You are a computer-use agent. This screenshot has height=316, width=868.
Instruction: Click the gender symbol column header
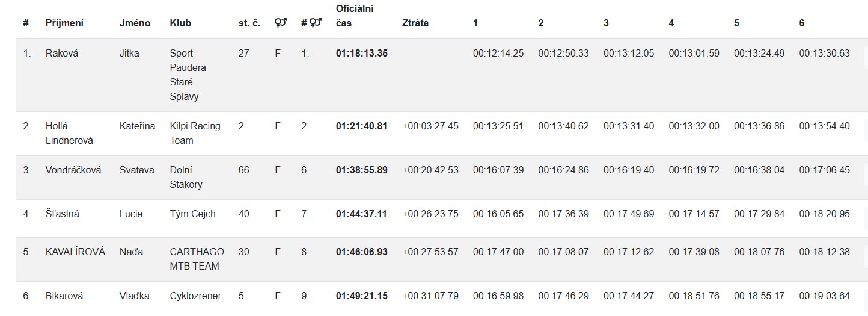tap(280, 23)
